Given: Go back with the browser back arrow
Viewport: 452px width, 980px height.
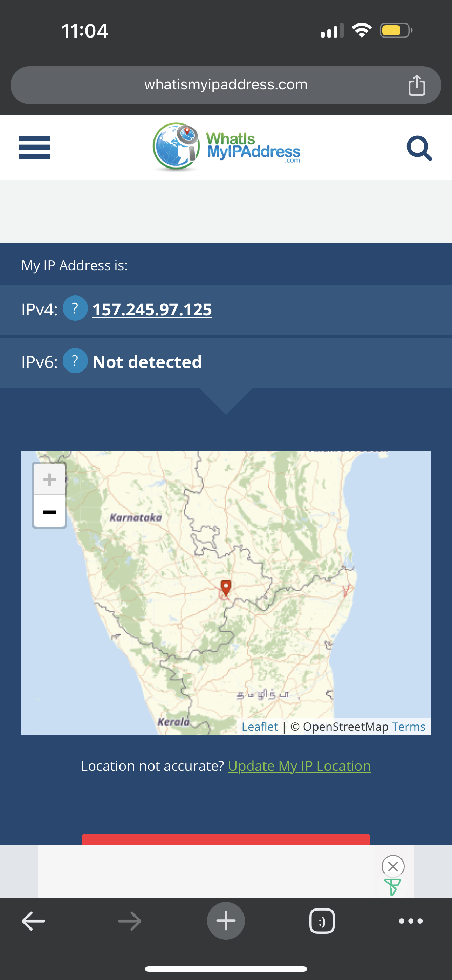Looking at the screenshot, I should tap(34, 921).
